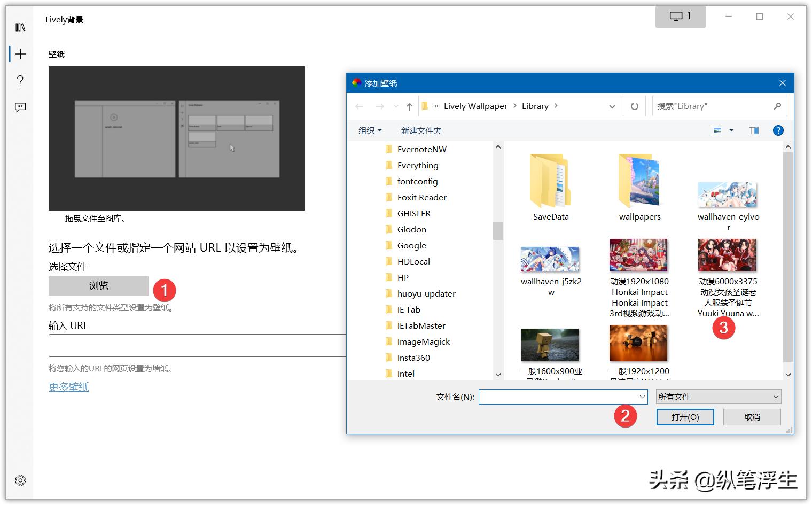Select the add wallpaper plus icon
Image resolution: width=812 pixels, height=505 pixels.
tap(20, 53)
